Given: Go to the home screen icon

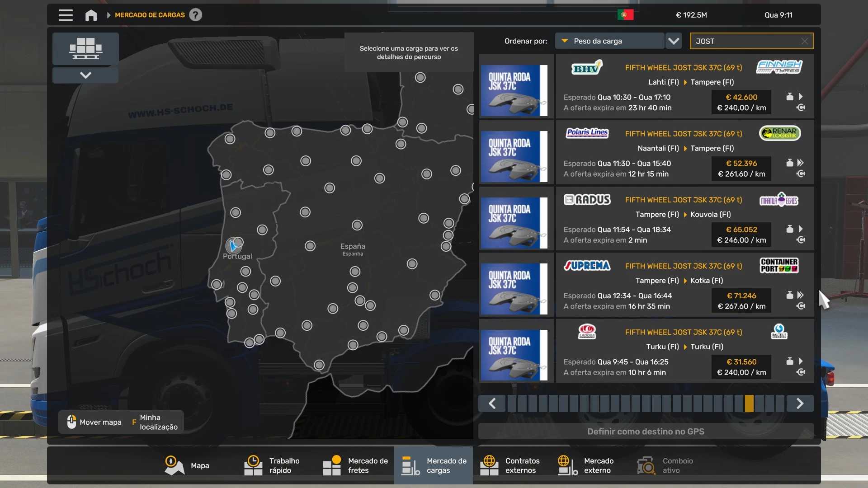Looking at the screenshot, I should coord(91,15).
